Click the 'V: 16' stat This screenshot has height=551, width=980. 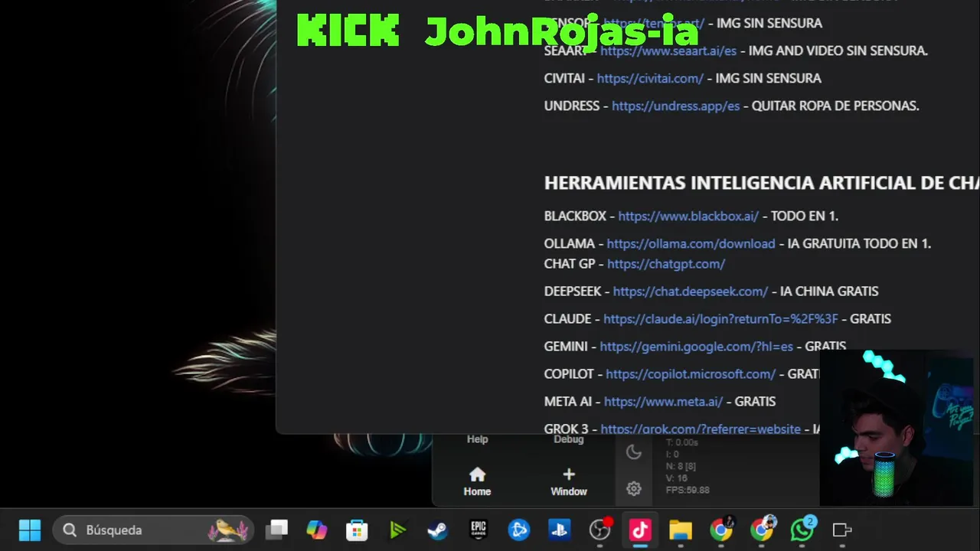[x=676, y=478]
